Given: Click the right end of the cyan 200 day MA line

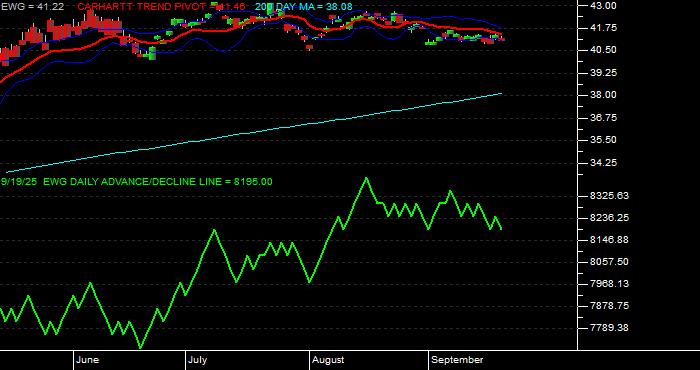Looking at the screenshot, I should 501,93.
